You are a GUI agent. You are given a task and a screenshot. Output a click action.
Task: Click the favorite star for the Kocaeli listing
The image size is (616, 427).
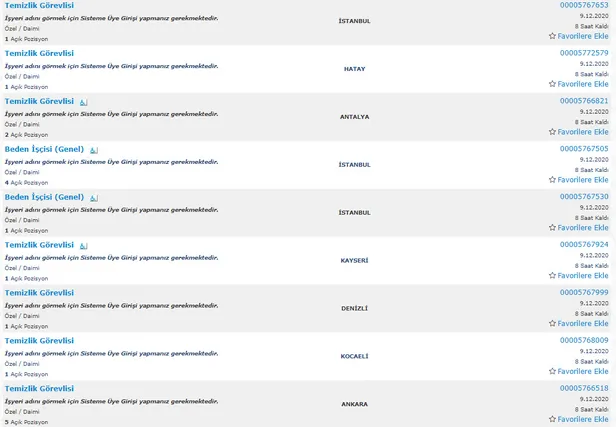coord(552,372)
